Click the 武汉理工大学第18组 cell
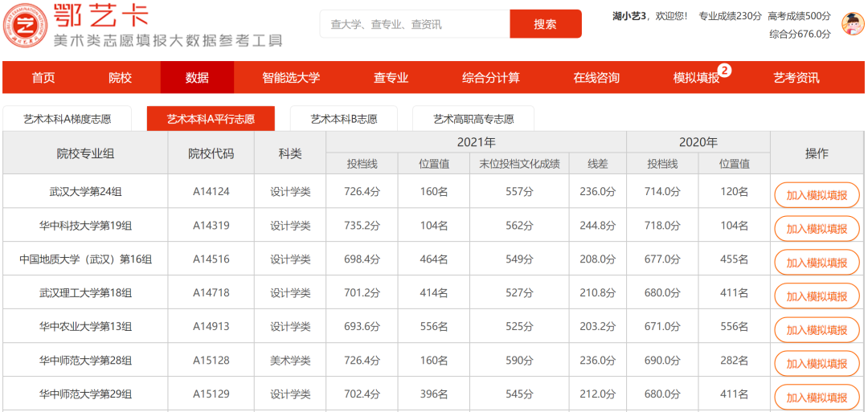Image resolution: width=868 pixels, height=412 pixels. [85, 293]
